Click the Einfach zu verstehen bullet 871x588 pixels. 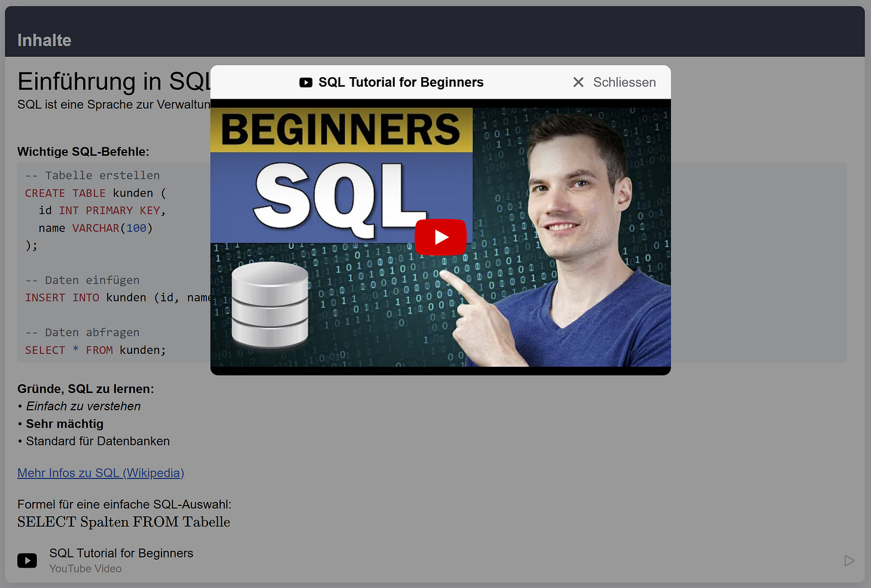click(x=83, y=406)
